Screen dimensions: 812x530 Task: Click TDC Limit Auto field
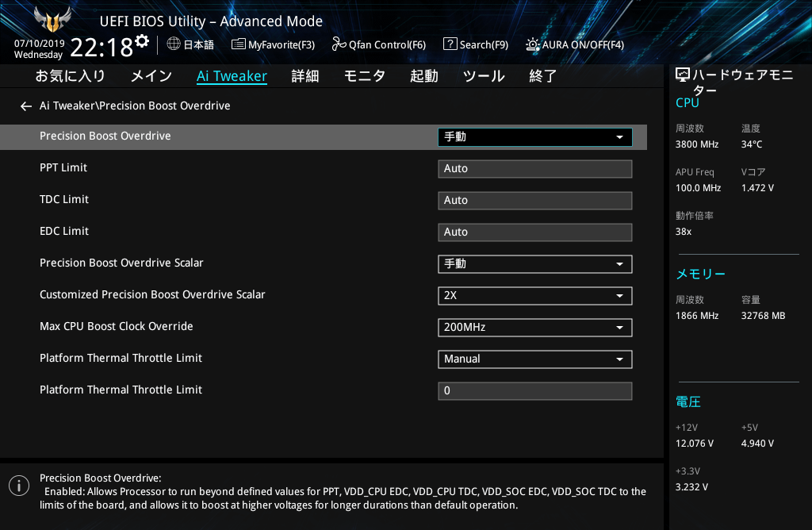[535, 201]
